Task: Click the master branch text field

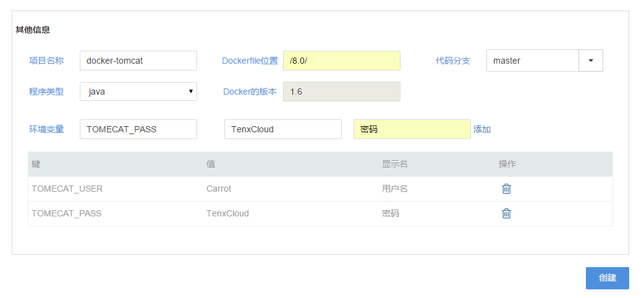Action: (x=533, y=61)
